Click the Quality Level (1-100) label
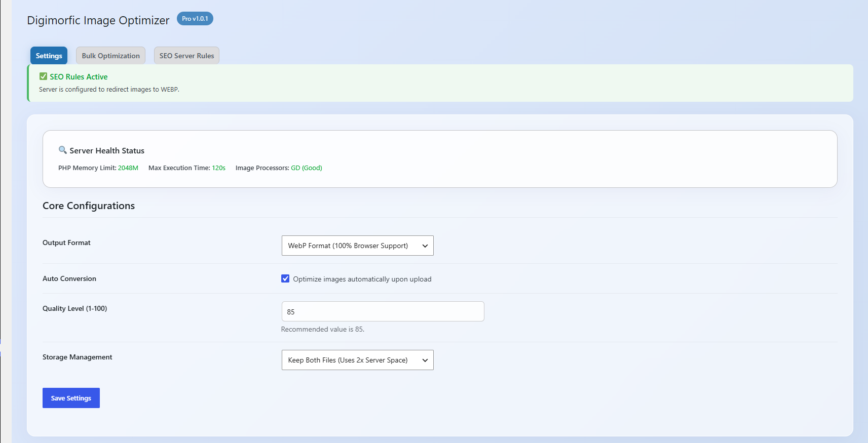 74,308
